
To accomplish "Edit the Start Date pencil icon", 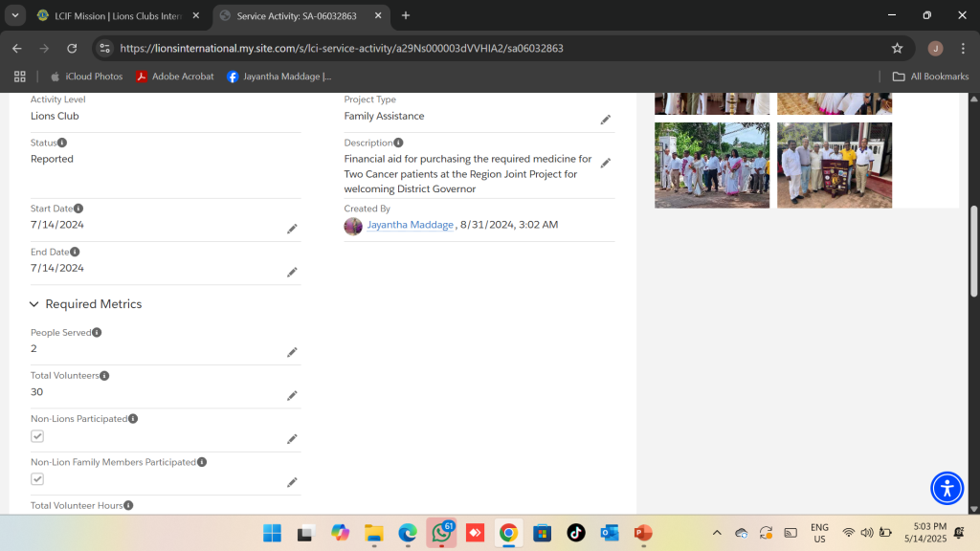I will [292, 229].
